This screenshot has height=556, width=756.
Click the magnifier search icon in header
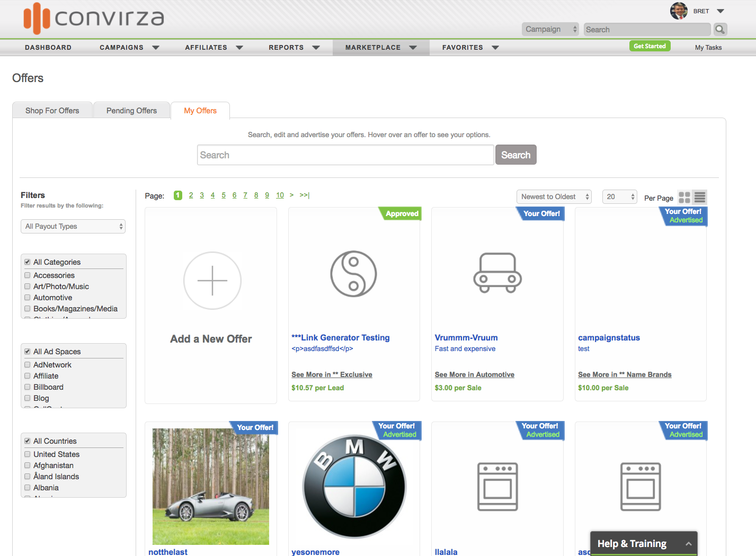click(720, 30)
